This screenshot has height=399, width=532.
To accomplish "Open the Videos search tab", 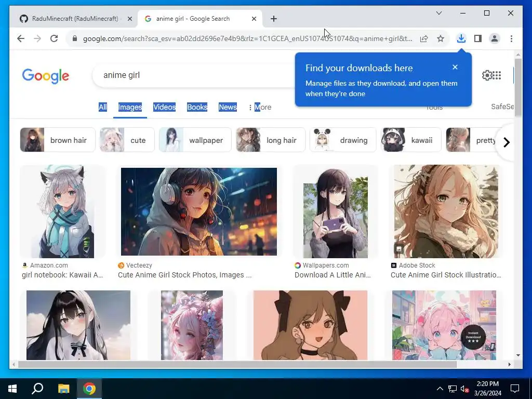I will 164,107.
